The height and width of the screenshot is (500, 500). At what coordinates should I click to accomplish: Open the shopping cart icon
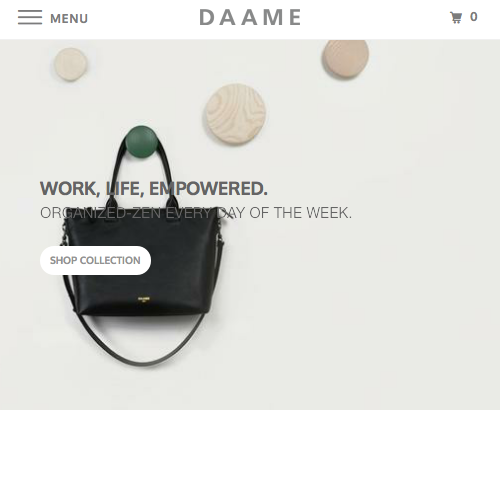point(456,17)
